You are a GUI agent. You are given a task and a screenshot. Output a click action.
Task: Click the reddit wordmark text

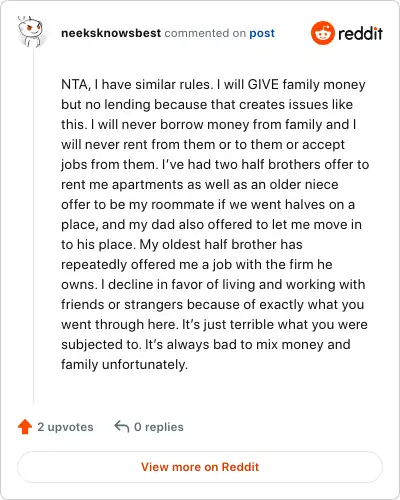[x=360, y=33]
